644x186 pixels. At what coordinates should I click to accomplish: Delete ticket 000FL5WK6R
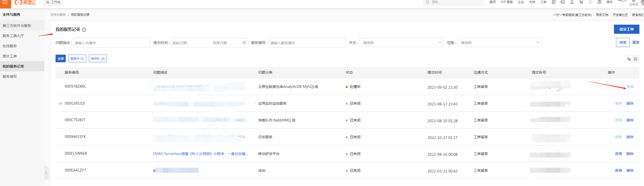(x=630, y=154)
